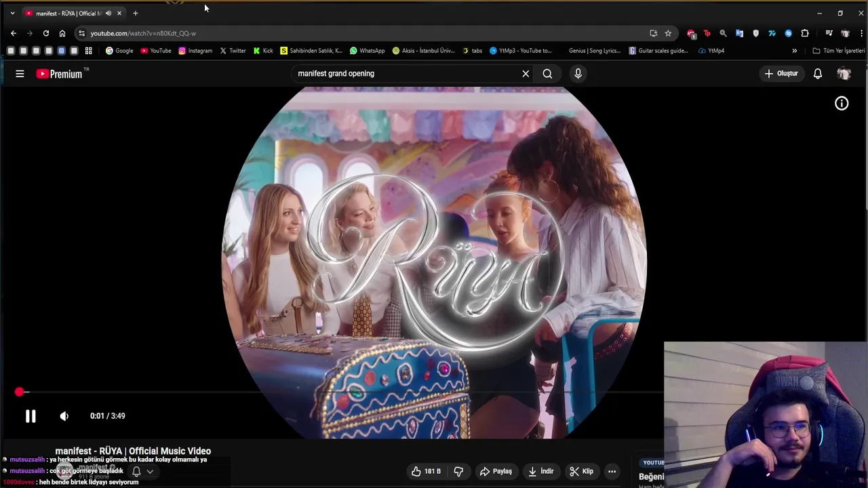Open the apps grid icon in bookmarks bar
868x488 pixels.
pyautogui.click(x=88, y=51)
